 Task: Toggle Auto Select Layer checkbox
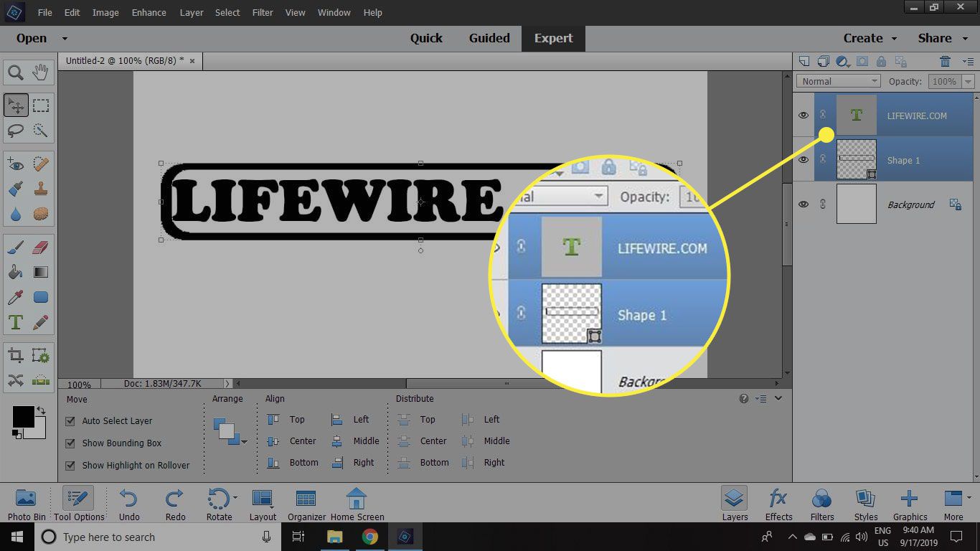[x=70, y=421]
